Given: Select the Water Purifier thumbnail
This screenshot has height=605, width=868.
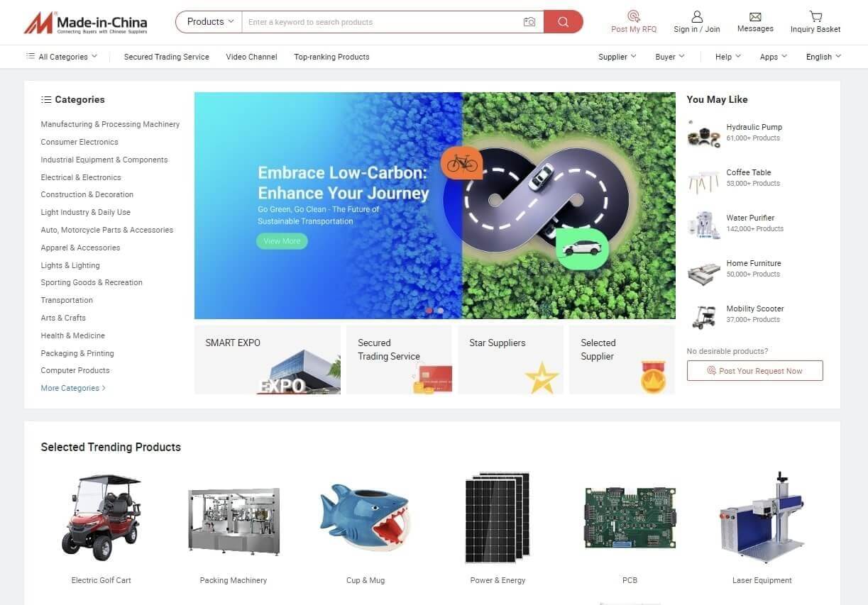Looking at the screenshot, I should point(704,225).
